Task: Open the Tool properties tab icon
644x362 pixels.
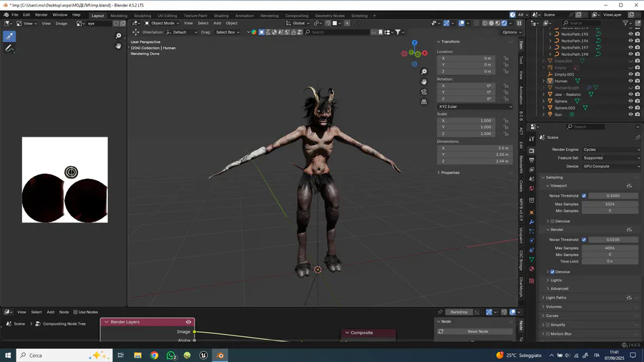Action: pos(532,139)
